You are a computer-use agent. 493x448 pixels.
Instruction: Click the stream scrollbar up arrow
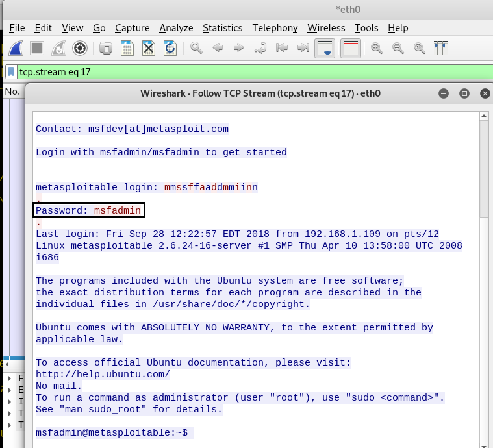tap(484, 116)
